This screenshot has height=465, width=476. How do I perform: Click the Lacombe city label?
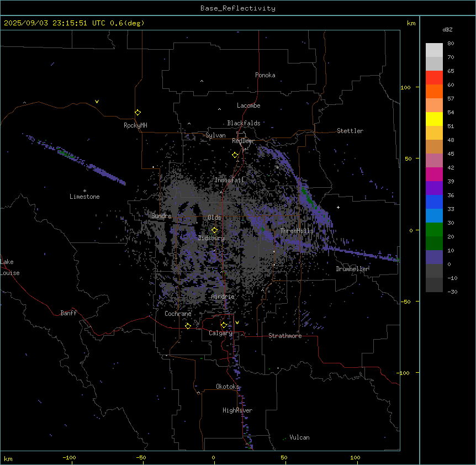click(248, 105)
